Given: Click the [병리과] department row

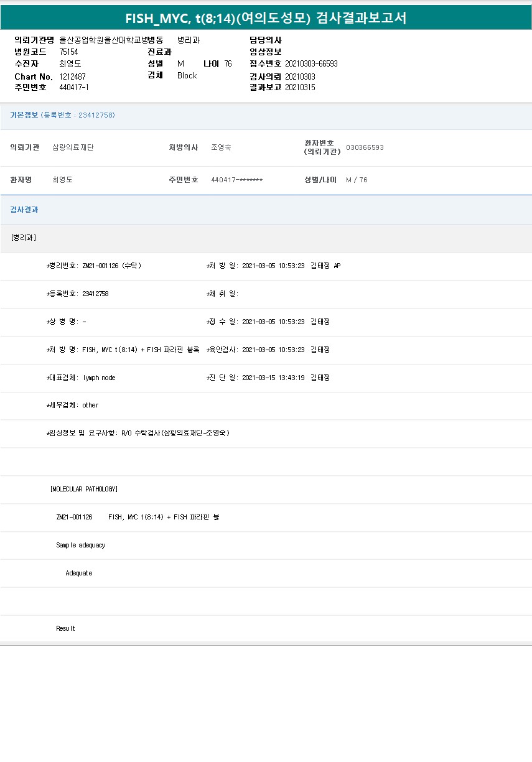Looking at the screenshot, I should [x=24, y=238].
